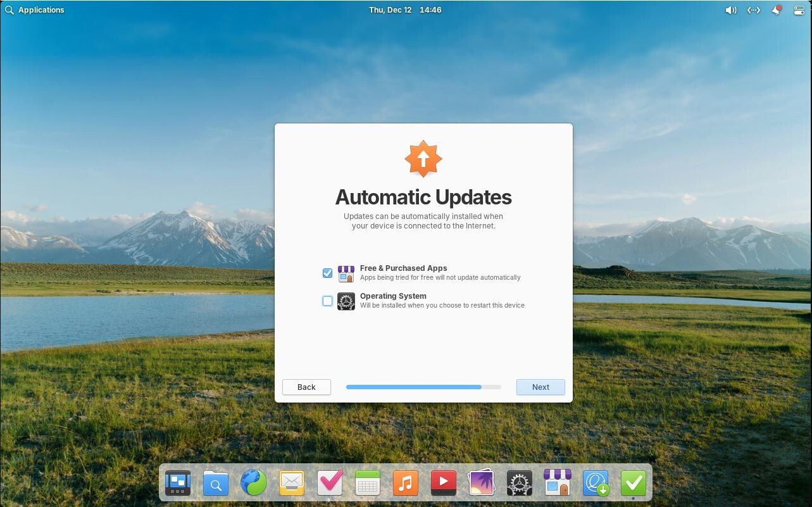Open the network indicator in the panel

coord(754,10)
